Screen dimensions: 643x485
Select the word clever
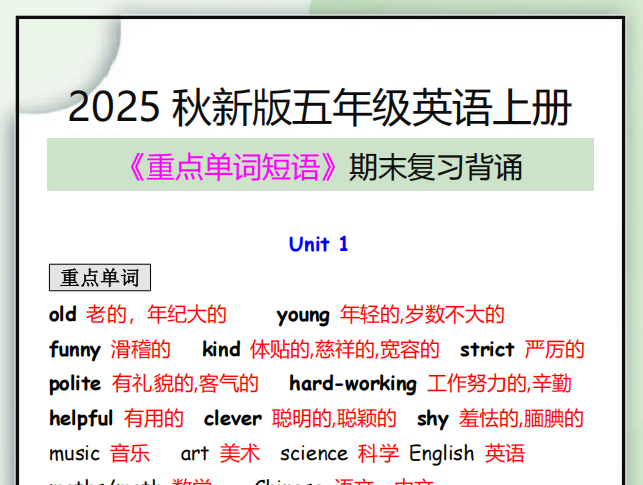pos(232,418)
